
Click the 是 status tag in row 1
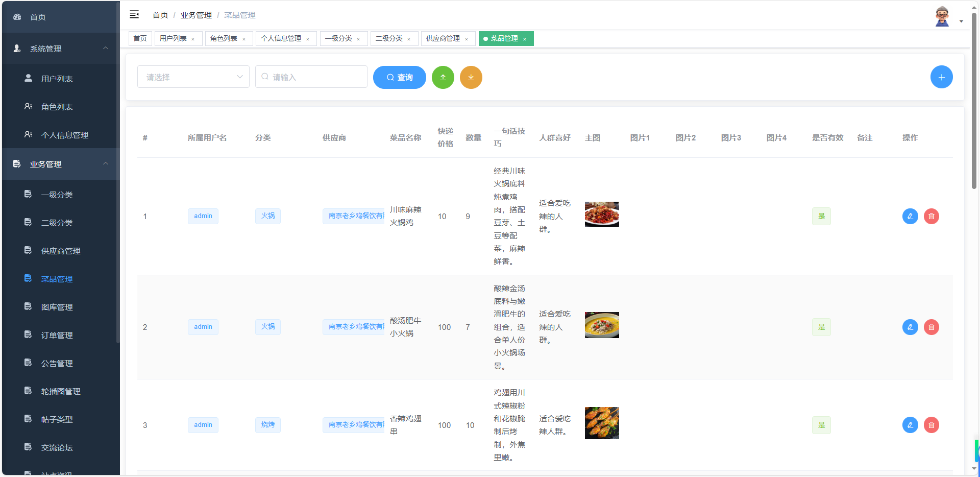coord(821,216)
